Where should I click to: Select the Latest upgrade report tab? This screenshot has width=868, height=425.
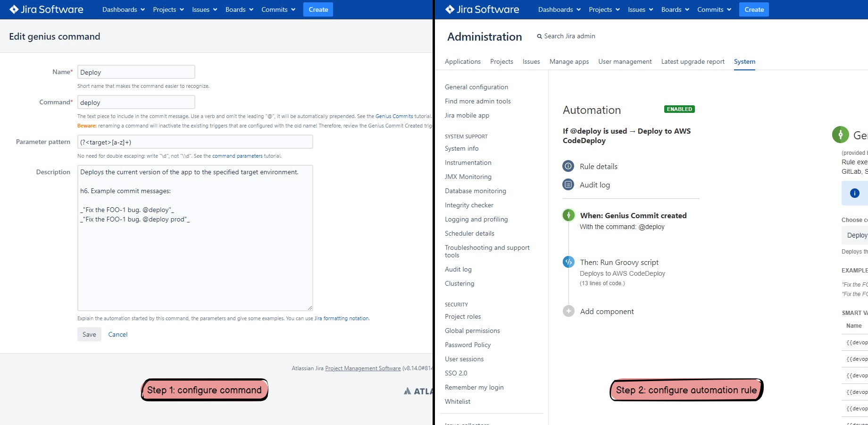click(x=693, y=61)
